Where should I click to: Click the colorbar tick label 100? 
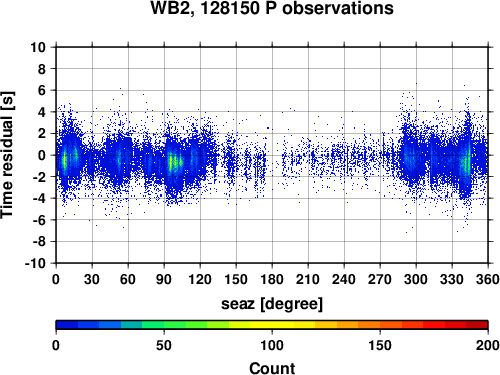272,345
